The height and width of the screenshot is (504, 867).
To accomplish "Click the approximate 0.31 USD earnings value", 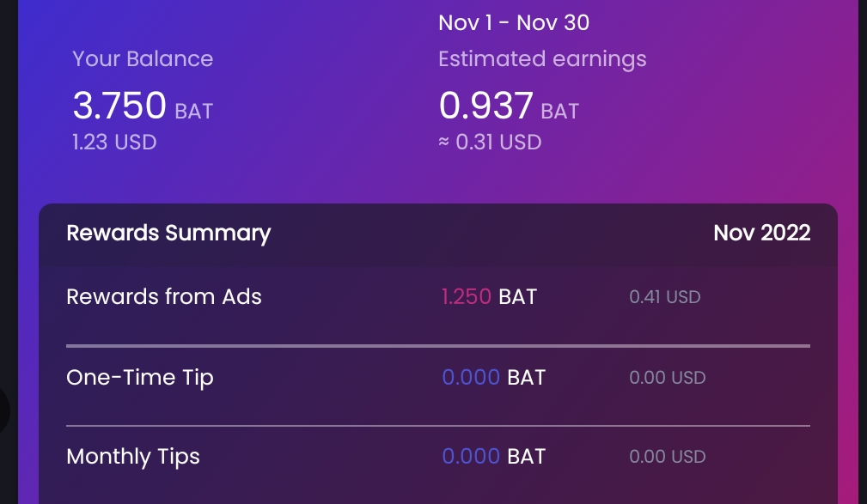I will [x=490, y=142].
